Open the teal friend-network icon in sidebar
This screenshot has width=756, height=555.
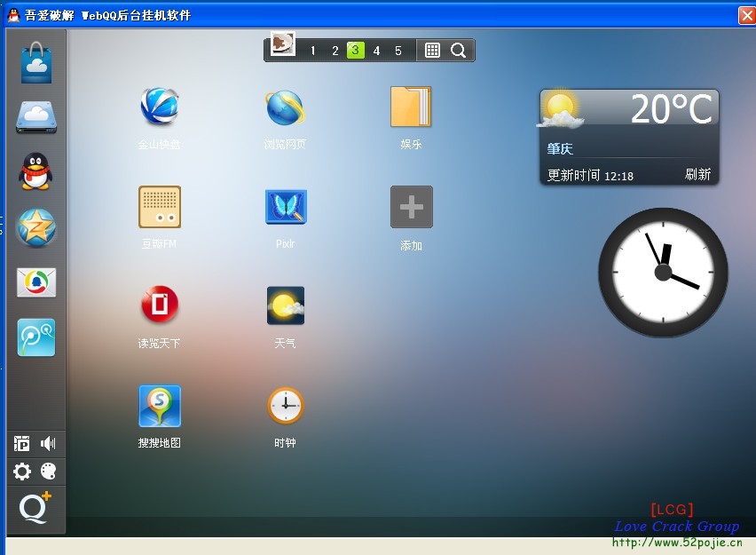click(36, 337)
